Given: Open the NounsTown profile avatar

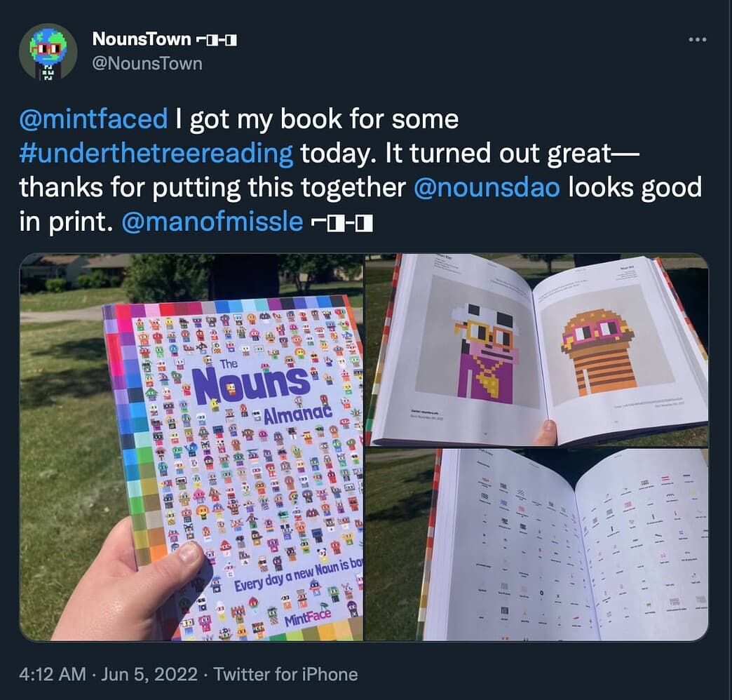Looking at the screenshot, I should click(48, 51).
